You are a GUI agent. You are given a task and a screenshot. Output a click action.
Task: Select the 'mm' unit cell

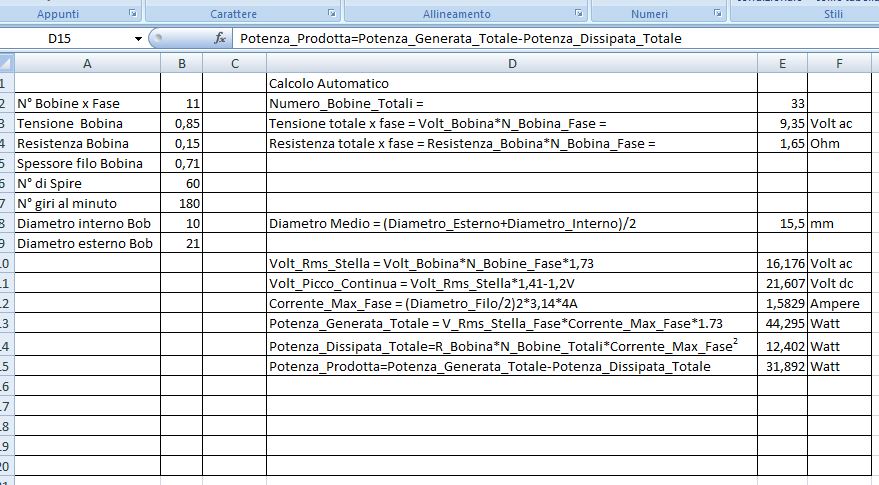coord(840,223)
